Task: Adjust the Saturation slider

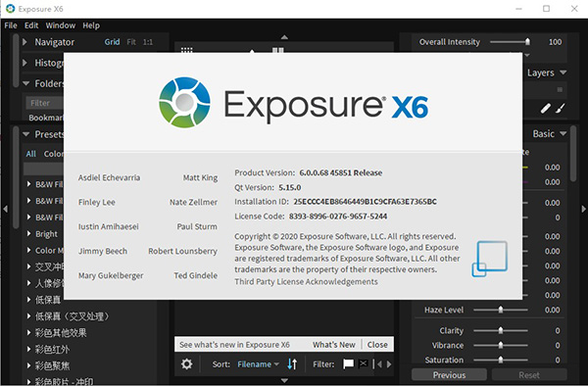Action: click(x=501, y=360)
